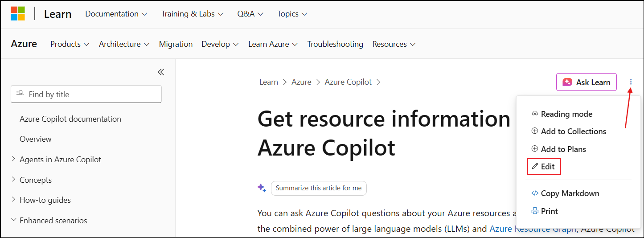This screenshot has height=238, width=644.
Task: Choose Add to Collections option
Action: point(569,131)
